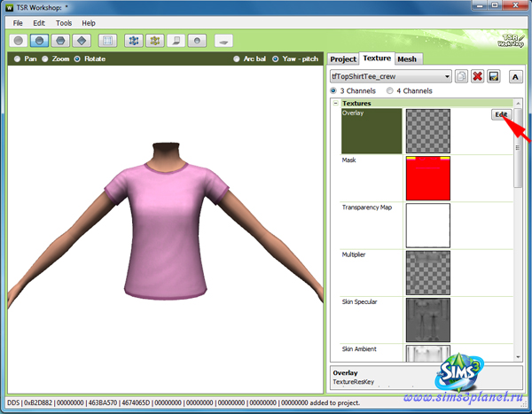Click the save texture disk icon
Viewport: 532px width, 414px height.
tap(494, 76)
